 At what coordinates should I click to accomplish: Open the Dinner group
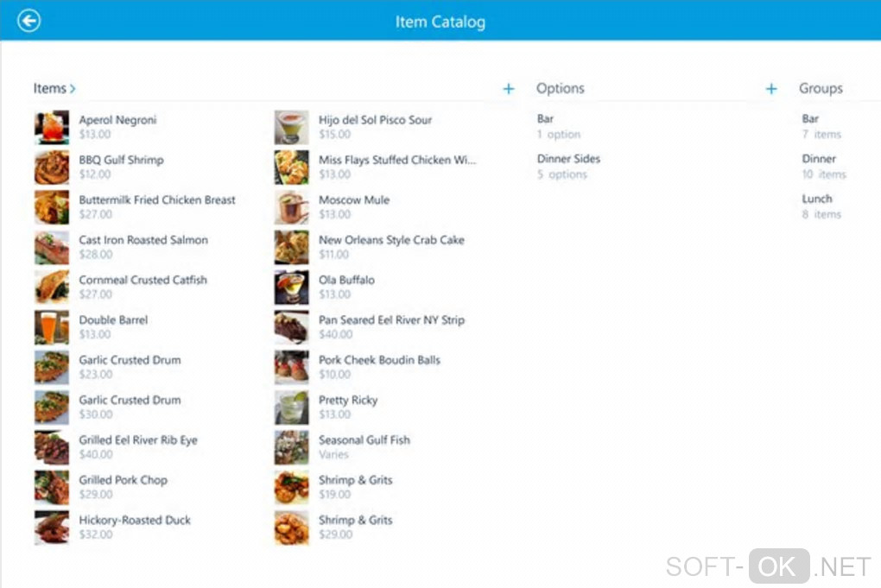[x=819, y=159]
